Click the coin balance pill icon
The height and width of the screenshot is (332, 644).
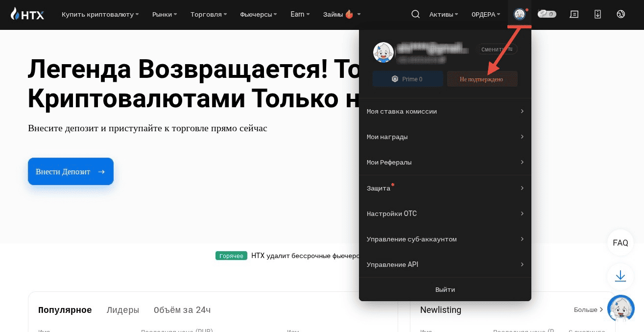pyautogui.click(x=547, y=14)
